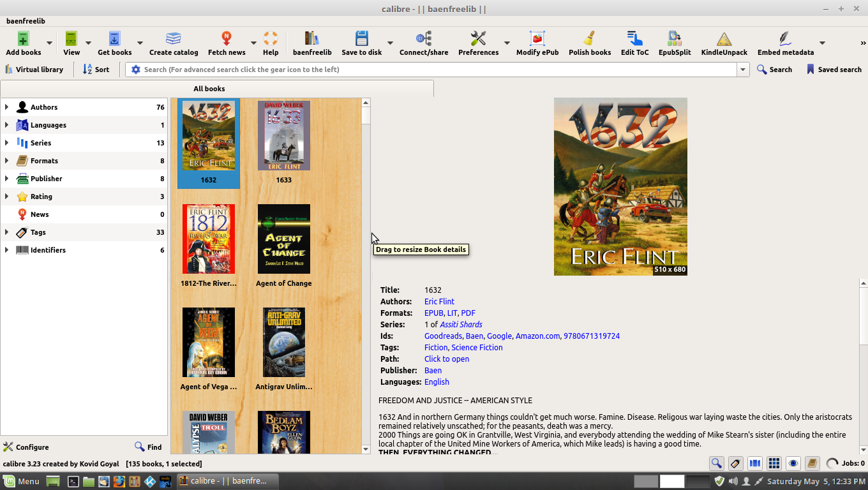The height and width of the screenshot is (490, 868).
Task: Select the 1633 book cover
Action: click(284, 135)
